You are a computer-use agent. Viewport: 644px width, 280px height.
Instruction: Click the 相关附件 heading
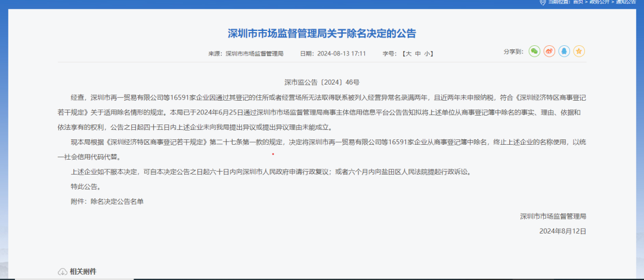83,272
